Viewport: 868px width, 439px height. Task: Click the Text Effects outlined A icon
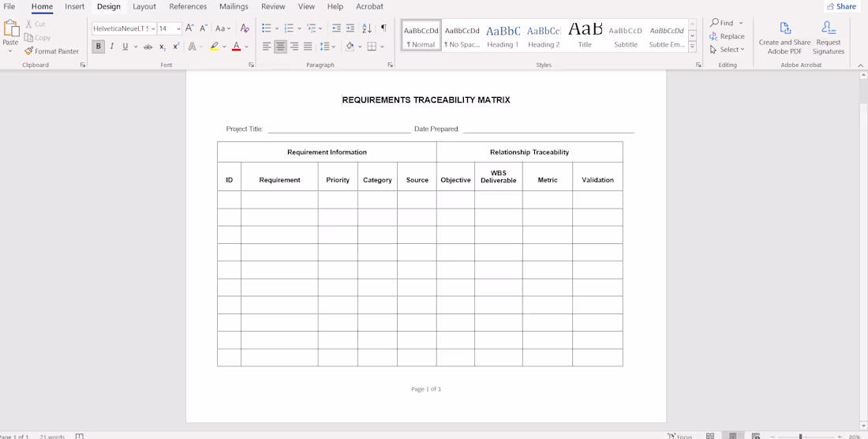(x=192, y=47)
